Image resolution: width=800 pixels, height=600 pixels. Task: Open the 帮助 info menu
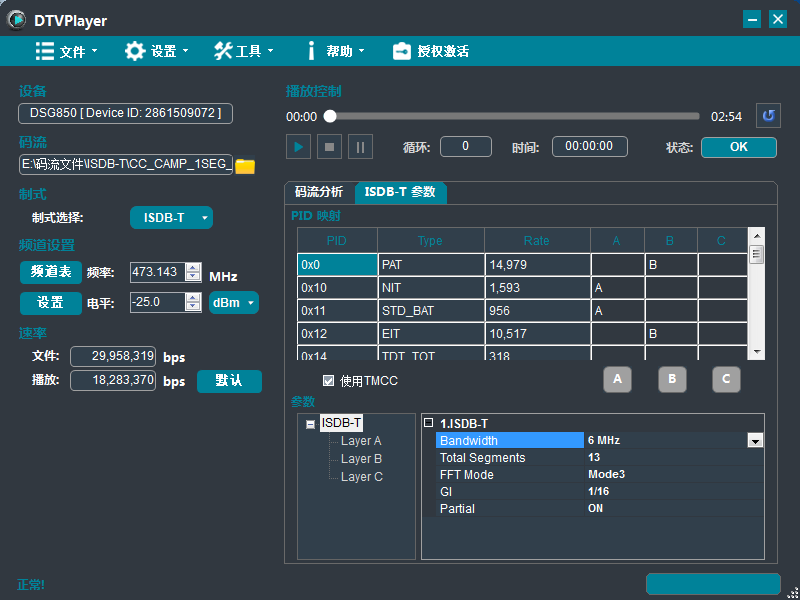[334, 51]
